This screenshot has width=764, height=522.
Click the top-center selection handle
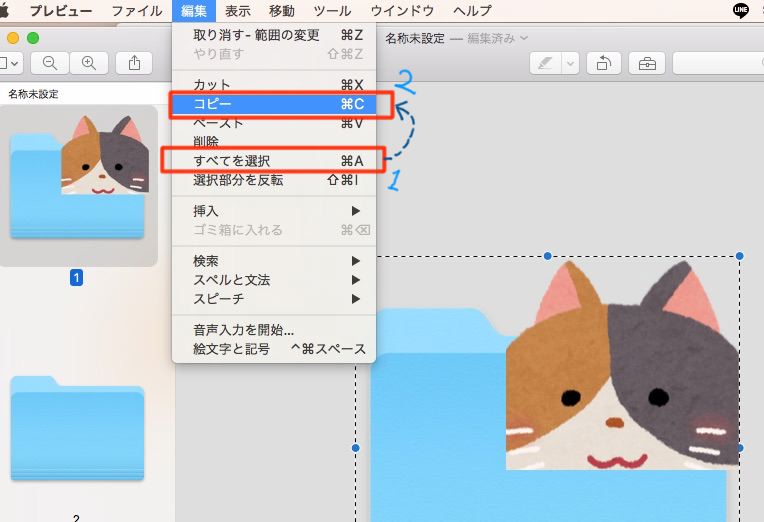coord(548,256)
